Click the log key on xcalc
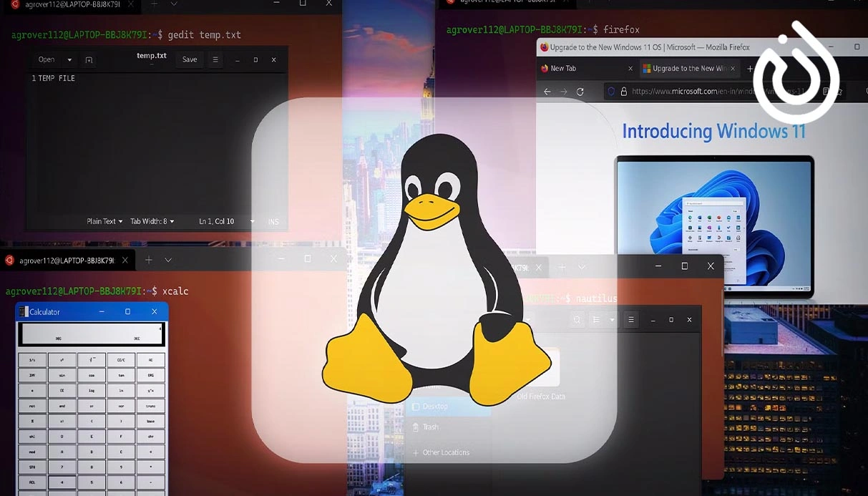868x496 pixels. [92, 391]
